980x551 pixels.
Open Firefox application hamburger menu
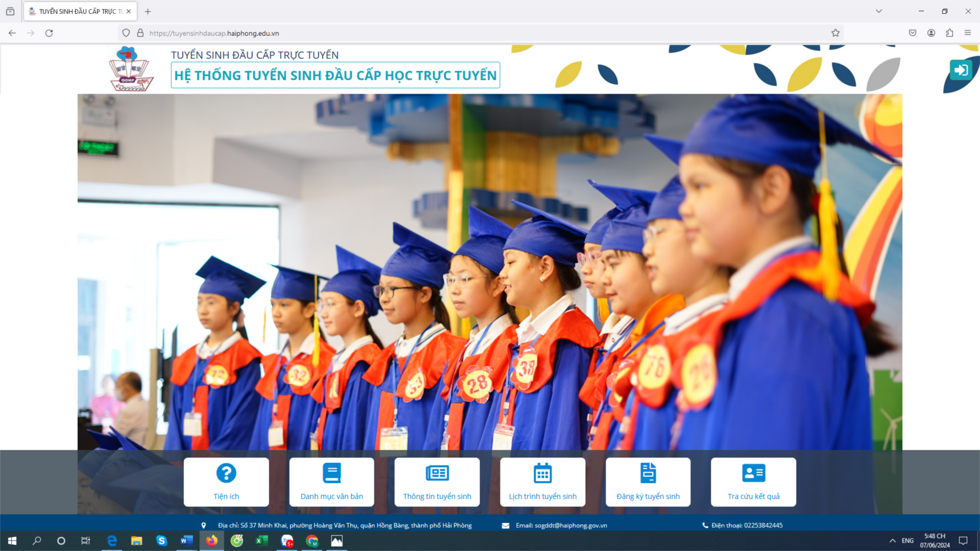(x=967, y=33)
